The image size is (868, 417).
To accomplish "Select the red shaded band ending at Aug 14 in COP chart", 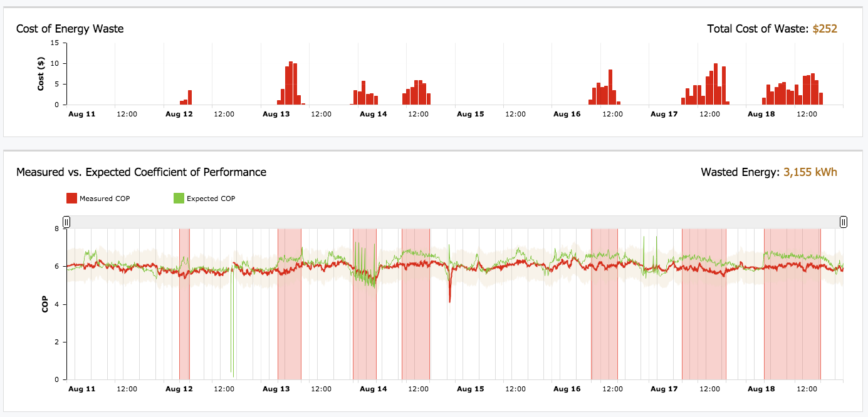I will click(365, 304).
